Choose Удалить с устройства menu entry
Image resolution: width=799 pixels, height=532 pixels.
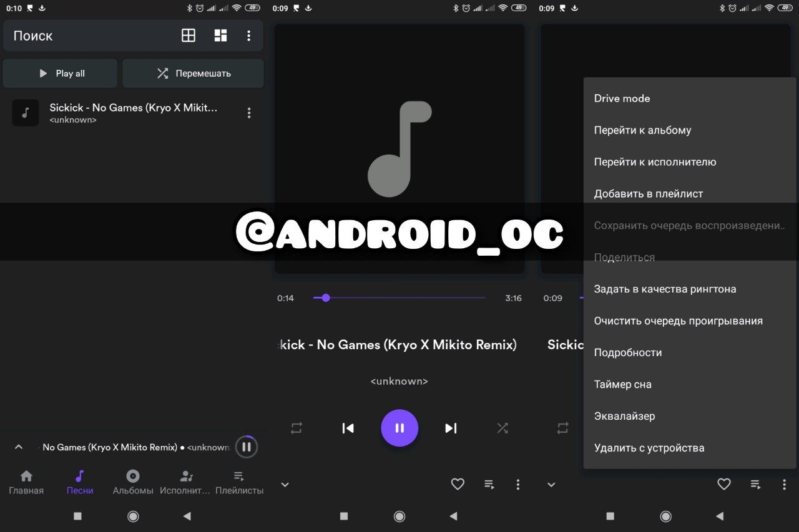click(690, 448)
